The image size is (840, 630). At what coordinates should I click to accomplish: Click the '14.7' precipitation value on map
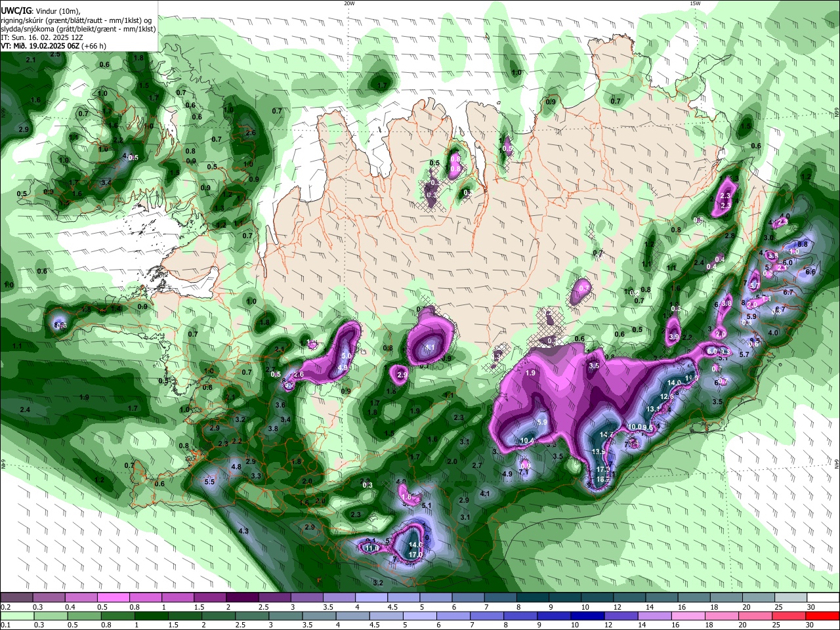(607, 434)
